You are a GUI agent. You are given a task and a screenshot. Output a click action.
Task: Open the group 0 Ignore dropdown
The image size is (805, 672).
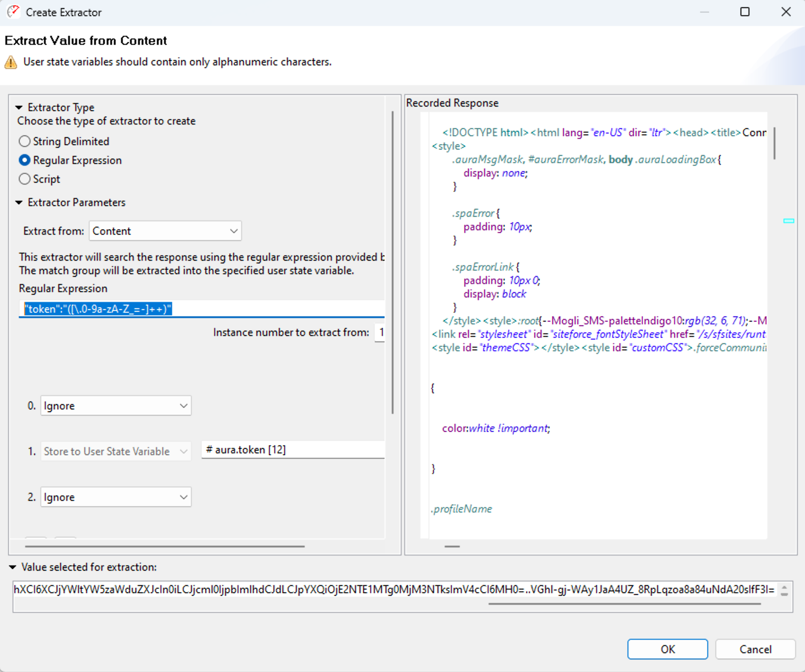coord(116,406)
